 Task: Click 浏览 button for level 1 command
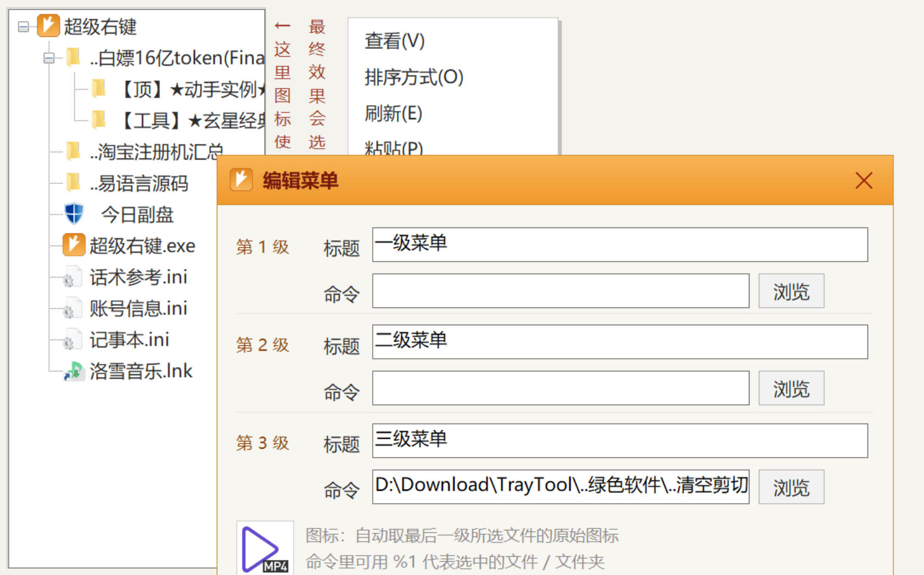[x=791, y=291]
